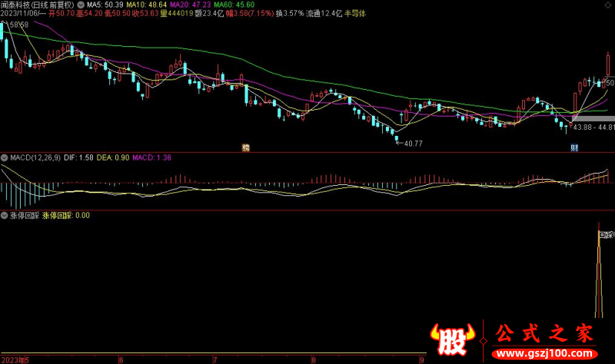Click the MACD(12,26,9) indicator name

click(x=35, y=157)
